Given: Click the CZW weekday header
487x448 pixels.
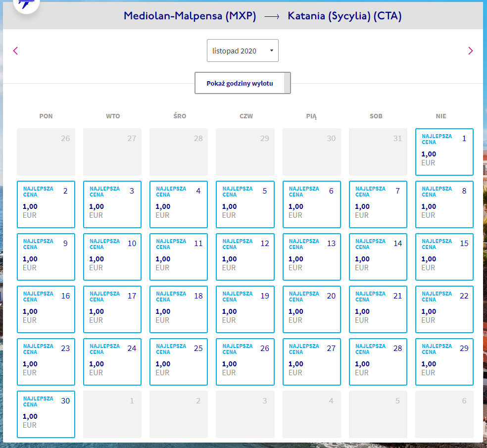Looking at the screenshot, I should pyautogui.click(x=246, y=116).
